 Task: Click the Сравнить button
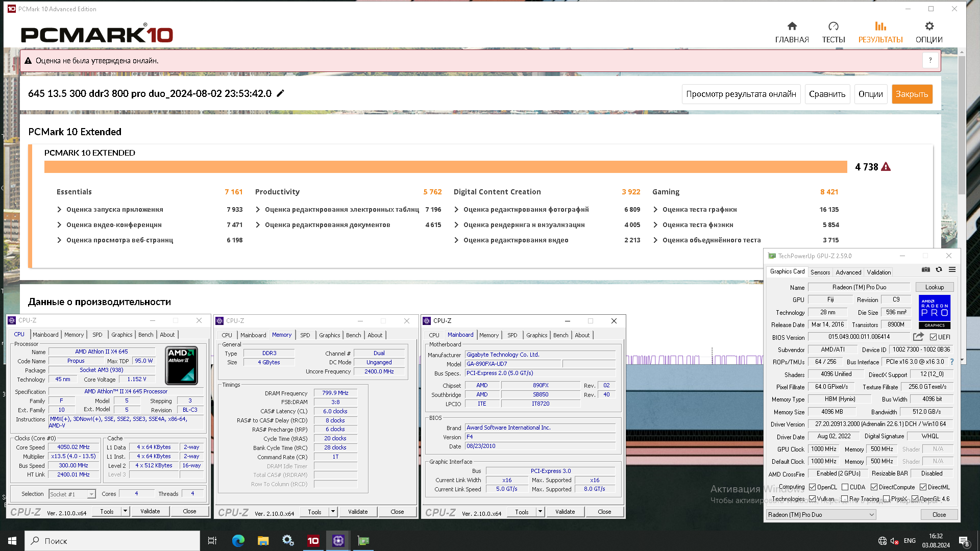[x=827, y=94]
